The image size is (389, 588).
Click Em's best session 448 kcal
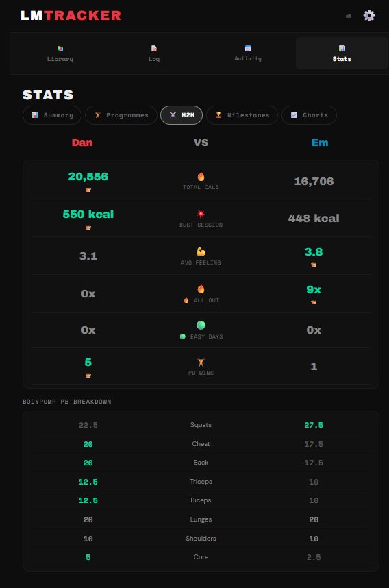pos(314,218)
